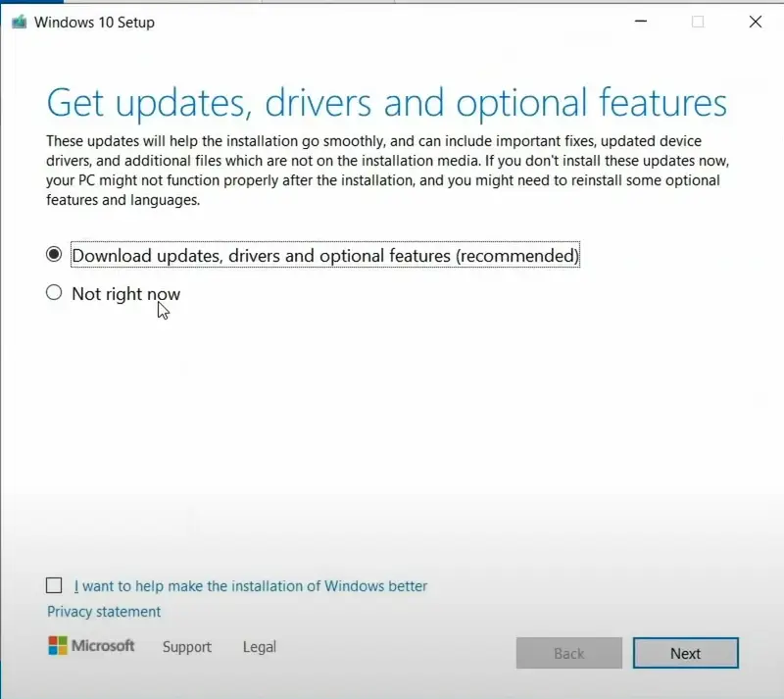Click the Support link
784x699 pixels.
(x=187, y=646)
